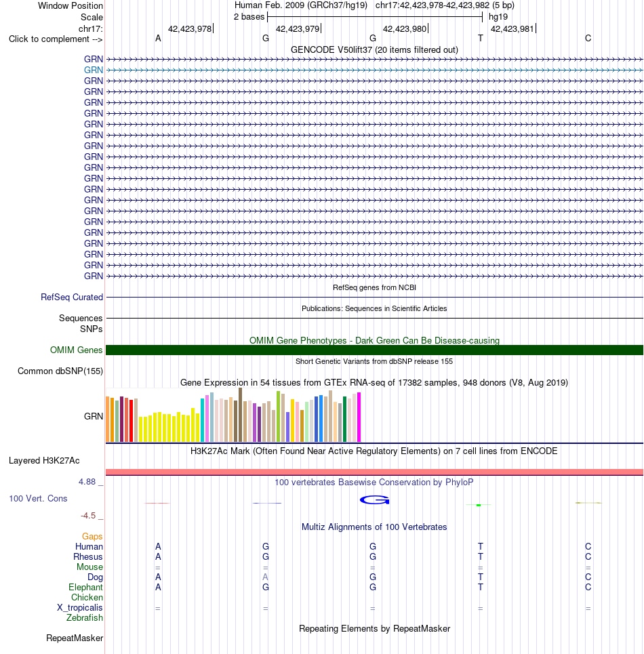The width and height of the screenshot is (644, 654).
Task: Open 'Repeating Elements by RepeatMasker' track title
Action: [374, 628]
